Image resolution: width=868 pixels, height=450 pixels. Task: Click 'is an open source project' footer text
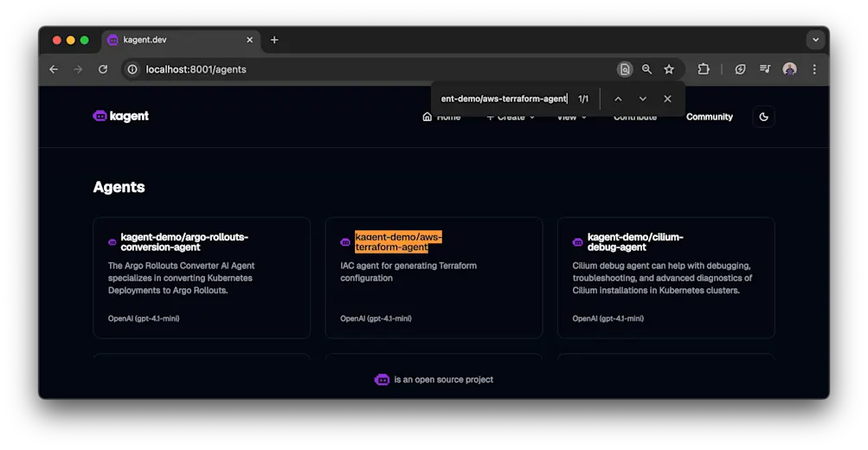coord(443,380)
